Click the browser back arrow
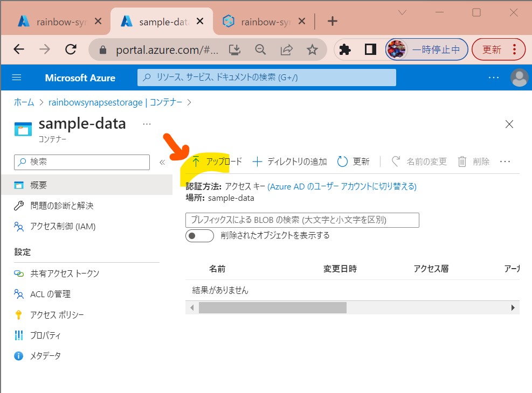Image resolution: width=532 pixels, height=393 pixels. (x=19, y=50)
